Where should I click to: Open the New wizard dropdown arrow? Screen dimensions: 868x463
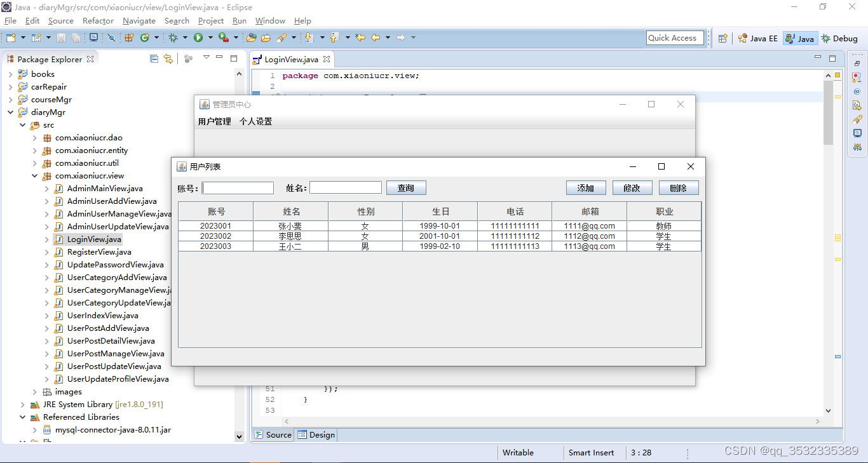(23, 38)
